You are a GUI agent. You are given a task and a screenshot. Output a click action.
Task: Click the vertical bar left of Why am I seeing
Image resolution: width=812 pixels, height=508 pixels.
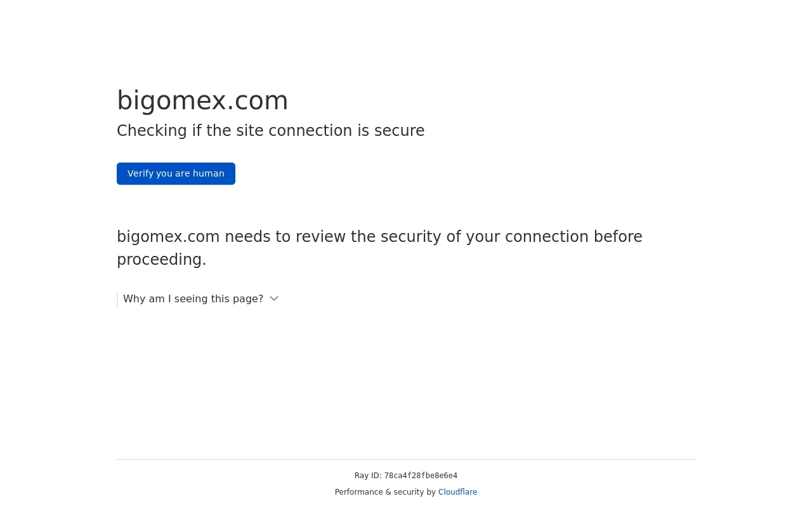(x=117, y=299)
